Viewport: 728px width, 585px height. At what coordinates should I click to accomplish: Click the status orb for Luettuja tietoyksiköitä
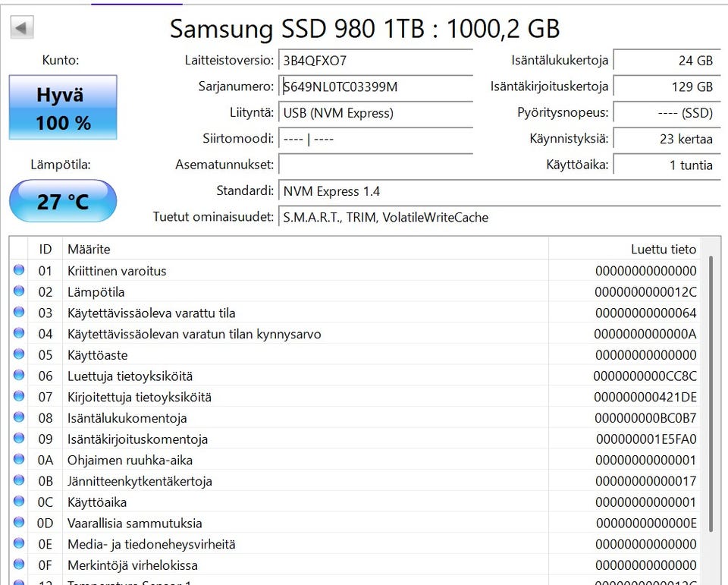pos(18,376)
